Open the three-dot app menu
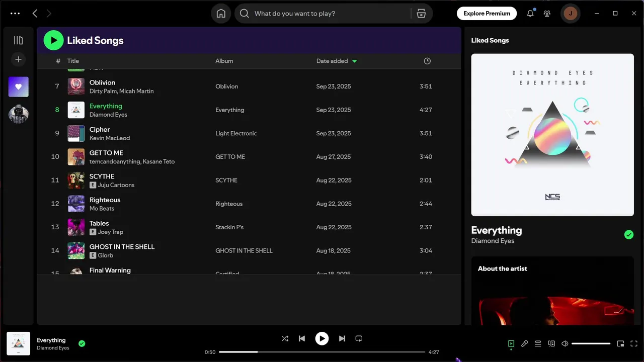 pos(15,14)
